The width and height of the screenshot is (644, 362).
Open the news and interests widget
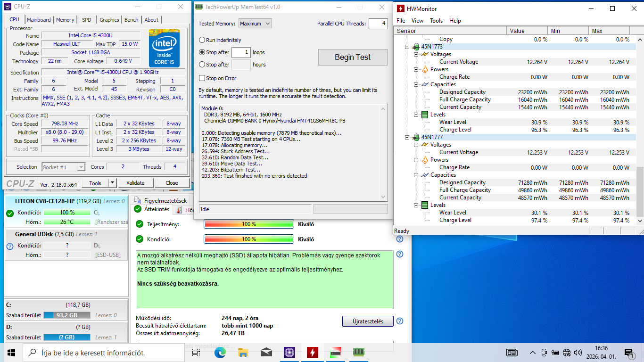[512, 352]
